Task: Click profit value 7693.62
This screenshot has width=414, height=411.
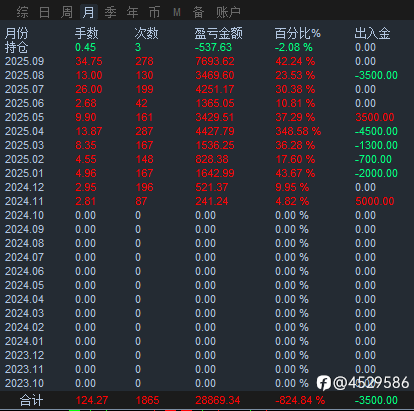Action: pyautogui.click(x=215, y=61)
